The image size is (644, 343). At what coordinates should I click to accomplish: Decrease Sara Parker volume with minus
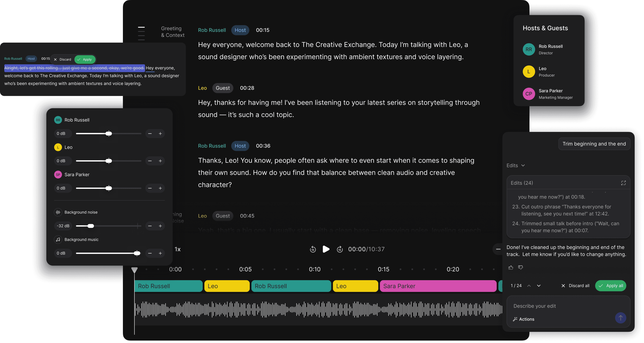(150, 188)
